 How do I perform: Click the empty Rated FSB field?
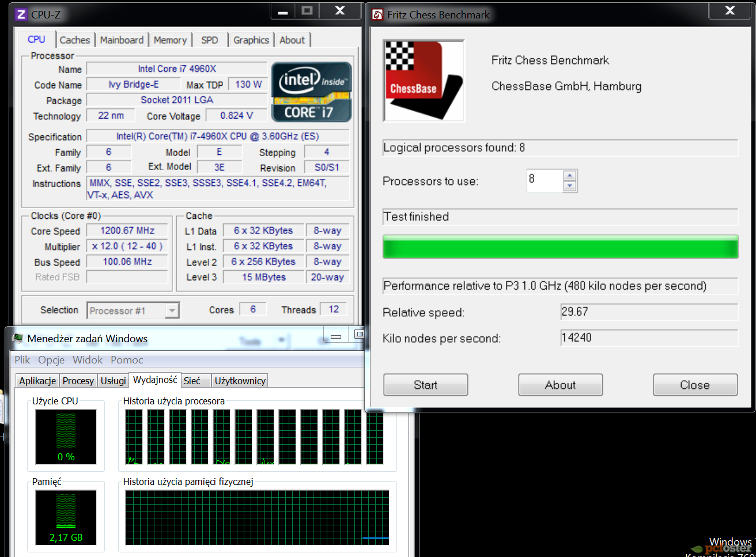[127, 277]
